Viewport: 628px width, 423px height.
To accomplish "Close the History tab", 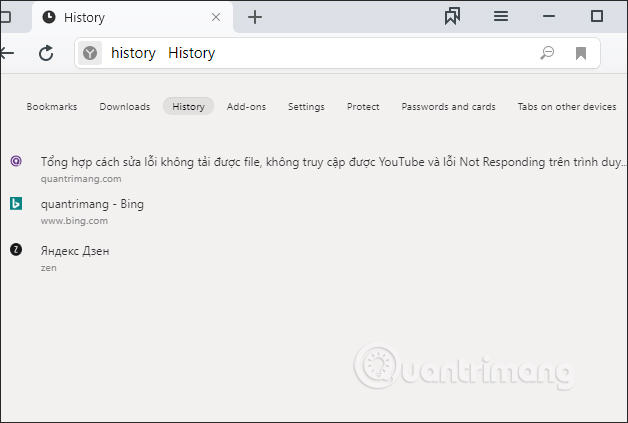I will (x=216, y=17).
